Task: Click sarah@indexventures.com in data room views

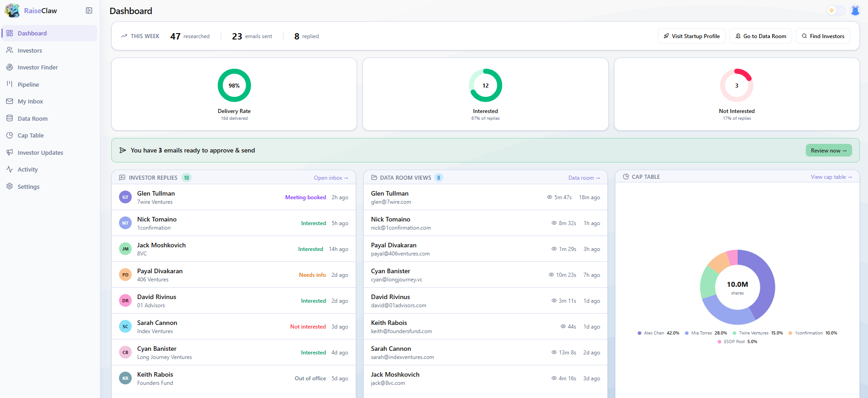Action: 402,357
